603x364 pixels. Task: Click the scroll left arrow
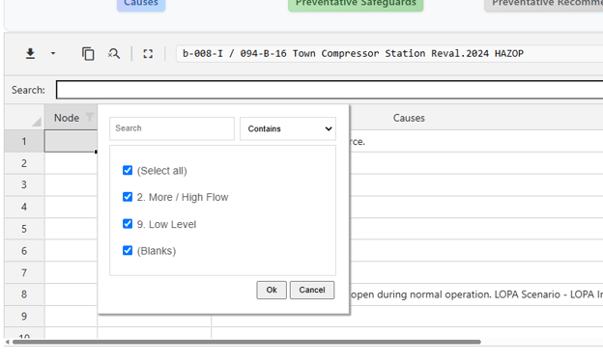point(7,342)
